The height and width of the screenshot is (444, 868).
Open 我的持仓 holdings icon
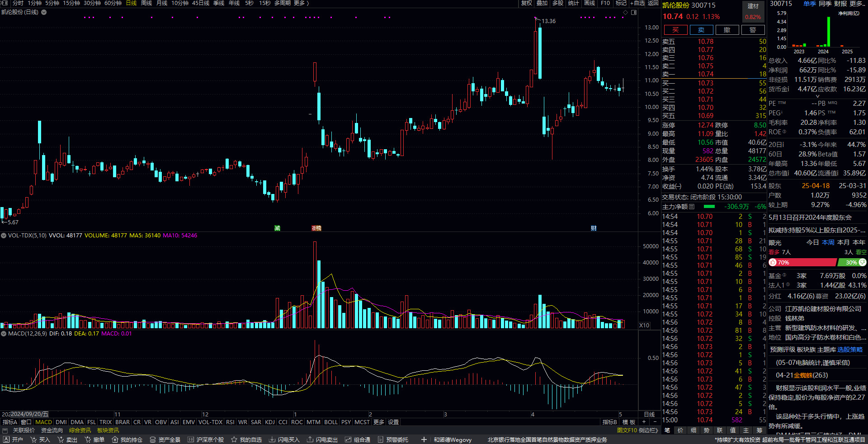[x=115, y=439]
